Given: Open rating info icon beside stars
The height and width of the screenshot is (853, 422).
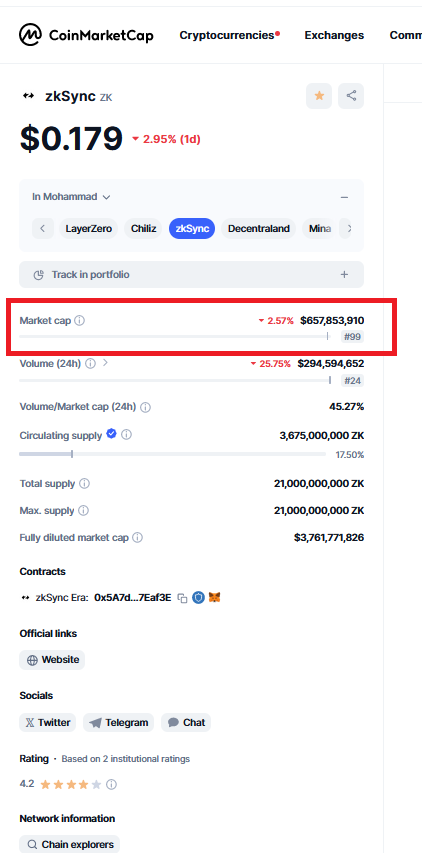Looking at the screenshot, I should 111,784.
